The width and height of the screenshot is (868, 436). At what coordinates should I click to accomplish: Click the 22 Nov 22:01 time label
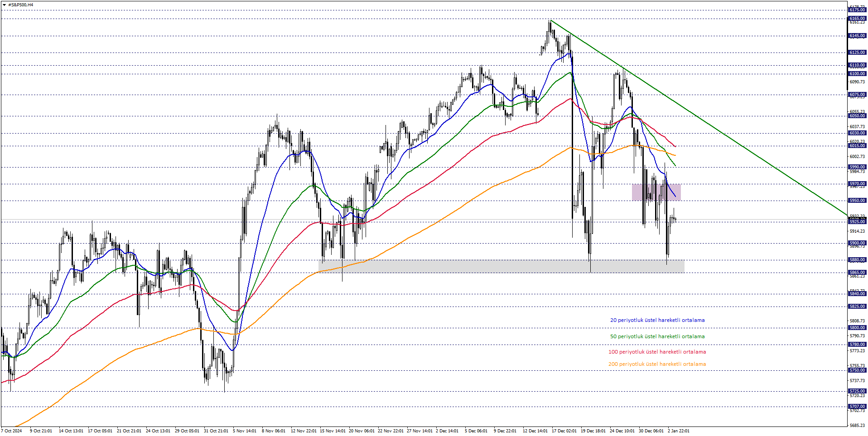391,431
